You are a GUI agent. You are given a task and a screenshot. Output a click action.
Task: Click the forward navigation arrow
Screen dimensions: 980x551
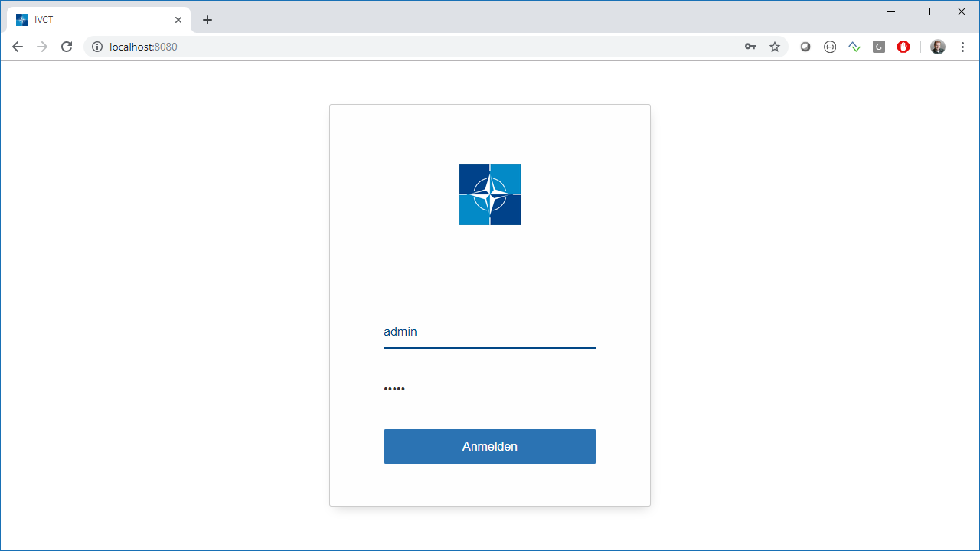(x=42, y=47)
